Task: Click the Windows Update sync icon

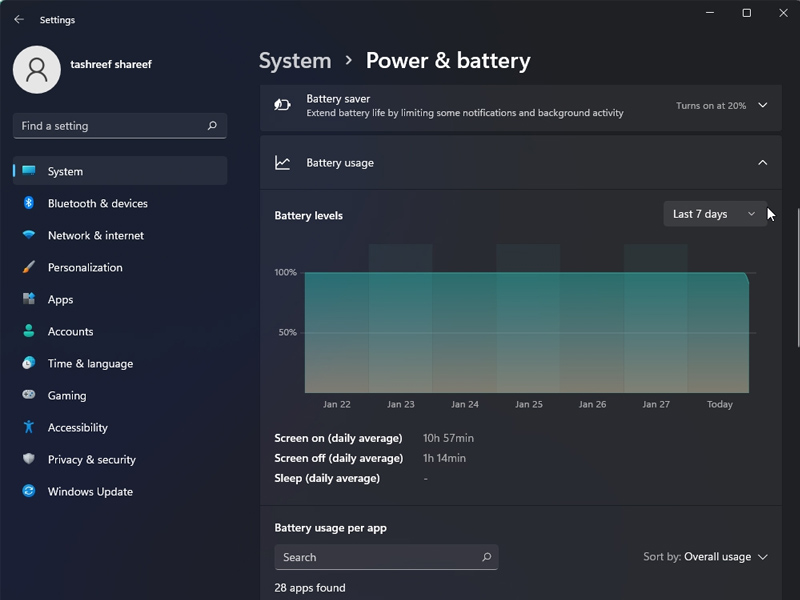Action: [x=29, y=491]
